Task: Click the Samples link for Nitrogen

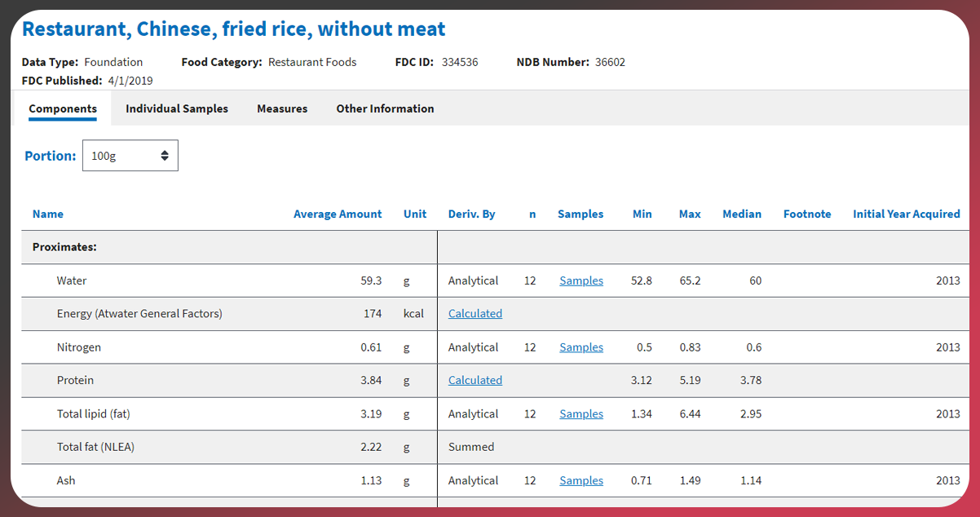Action: 581,347
